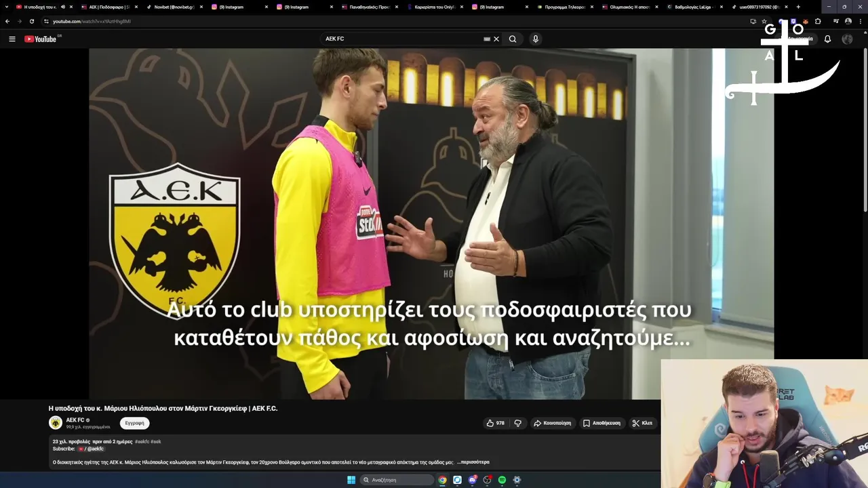This screenshot has width=868, height=488.
Task: Close the user08973197092 tab
Action: click(x=787, y=7)
